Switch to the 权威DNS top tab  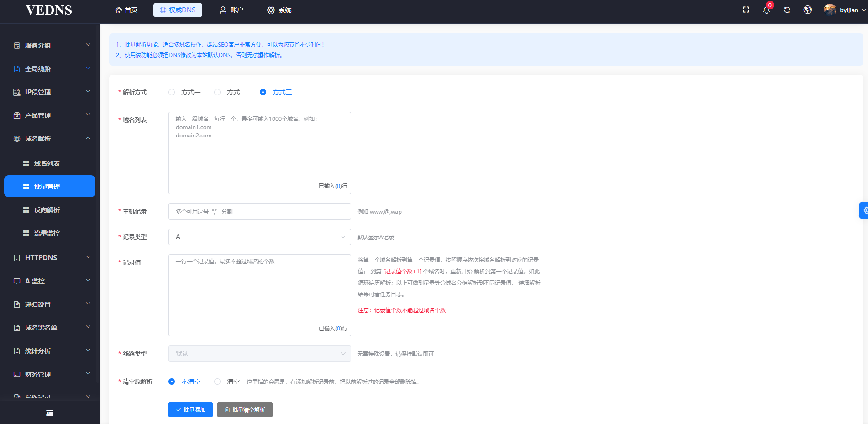178,10
